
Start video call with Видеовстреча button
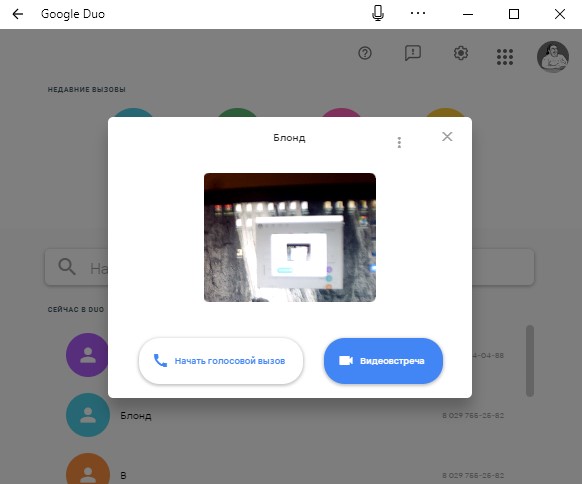pyautogui.click(x=383, y=361)
